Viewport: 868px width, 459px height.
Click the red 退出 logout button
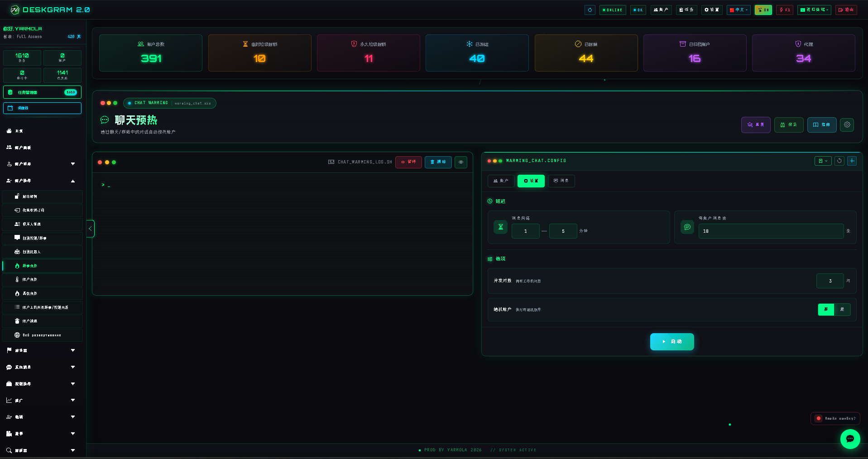(x=846, y=10)
